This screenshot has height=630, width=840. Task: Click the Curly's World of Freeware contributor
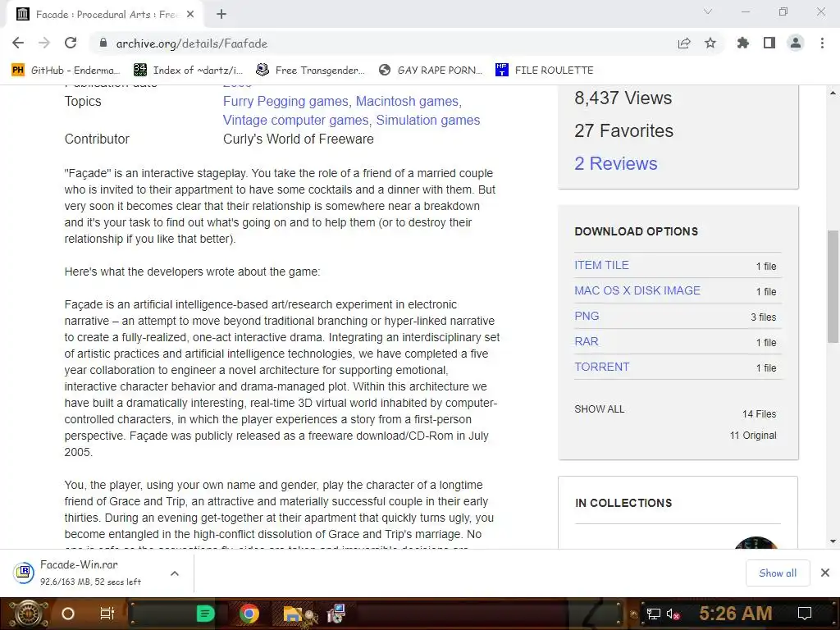299,139
